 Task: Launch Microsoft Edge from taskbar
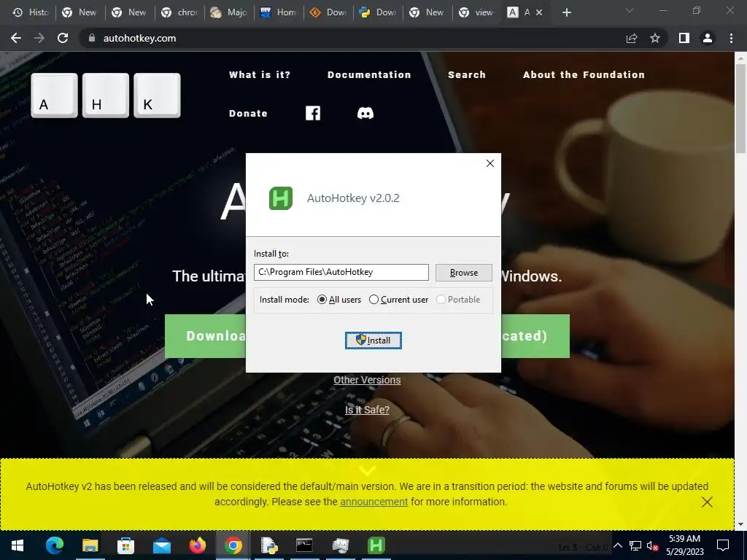pos(54,545)
